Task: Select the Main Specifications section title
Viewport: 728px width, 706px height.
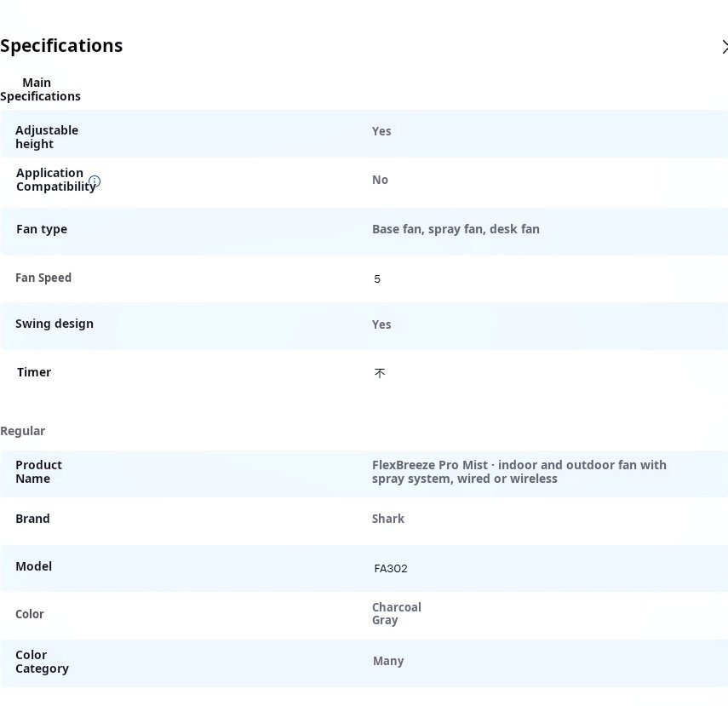Action: click(x=40, y=89)
